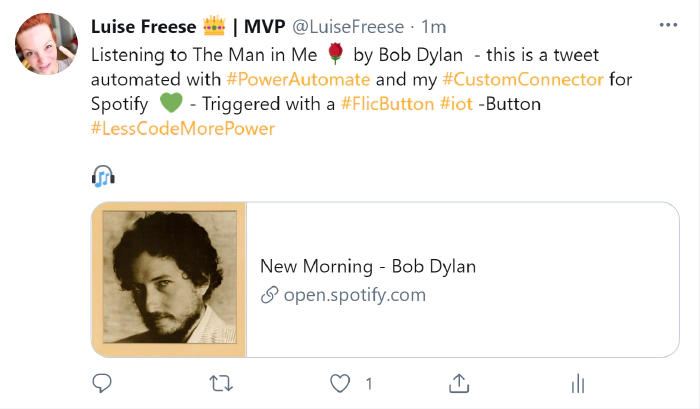Click Luise Freese's profile avatar
Screen dimensions: 700x409
pos(43,46)
